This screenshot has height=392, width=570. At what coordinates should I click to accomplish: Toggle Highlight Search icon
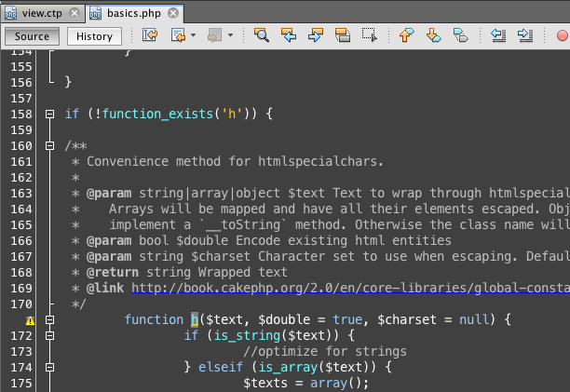(x=343, y=35)
